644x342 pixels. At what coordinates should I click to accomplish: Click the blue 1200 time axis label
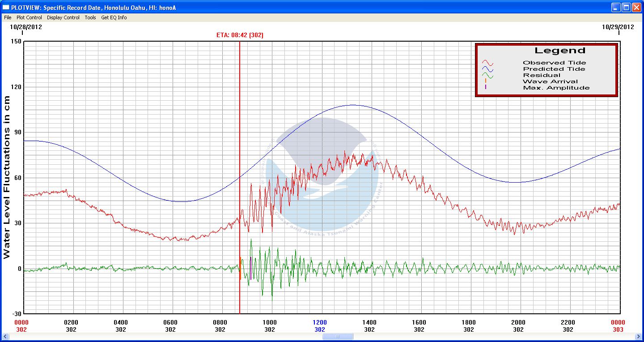tap(319, 322)
